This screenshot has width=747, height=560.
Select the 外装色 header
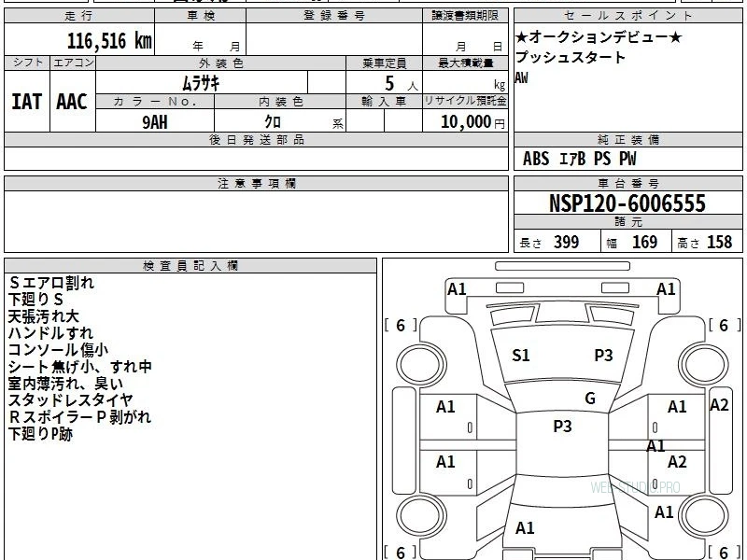221,63
